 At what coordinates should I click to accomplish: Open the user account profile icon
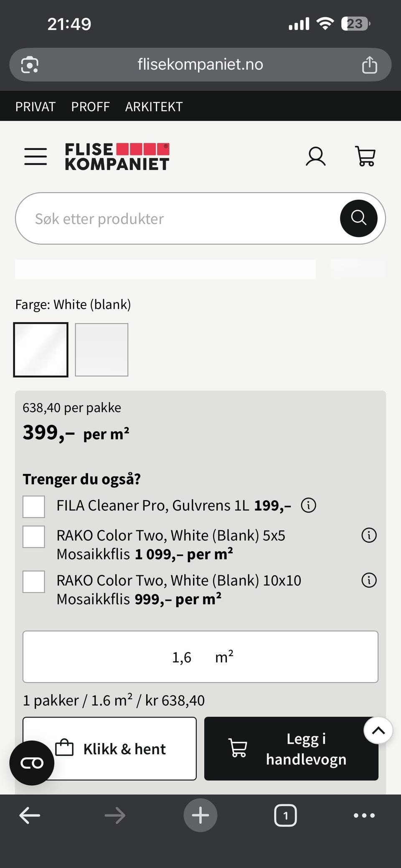315,156
